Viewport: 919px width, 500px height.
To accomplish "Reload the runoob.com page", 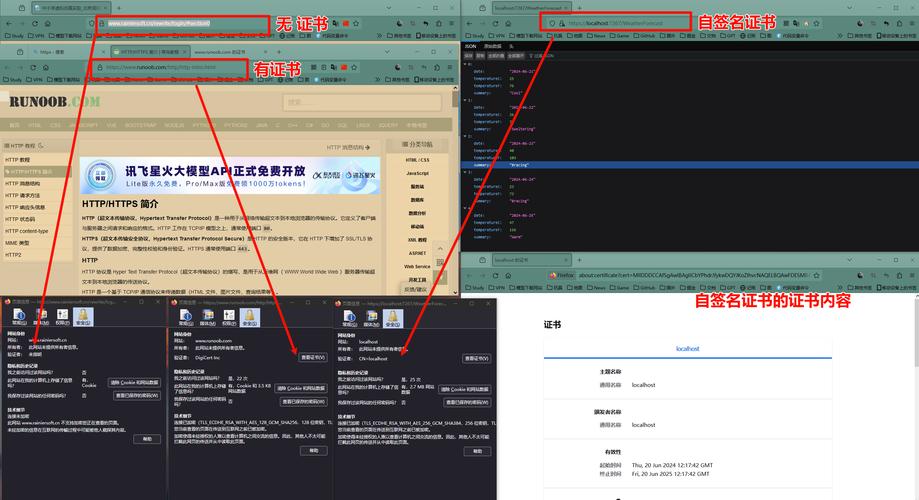I will pos(33,67).
